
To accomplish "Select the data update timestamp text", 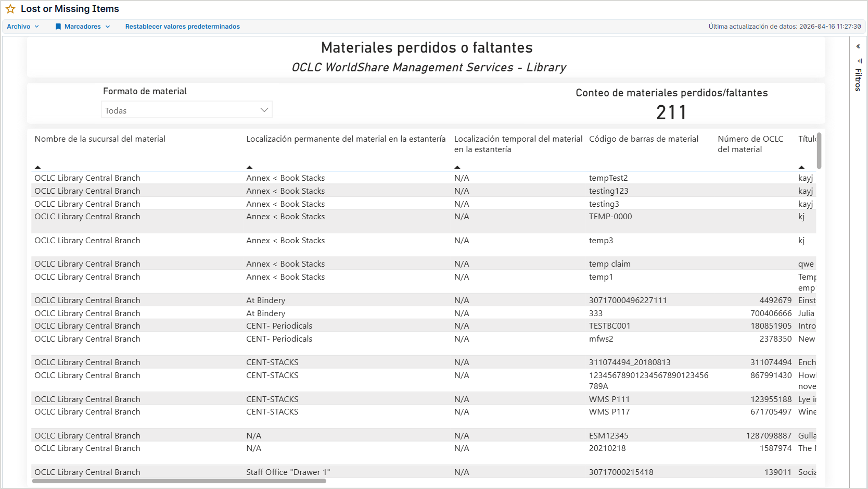I will pyautogui.click(x=785, y=27).
